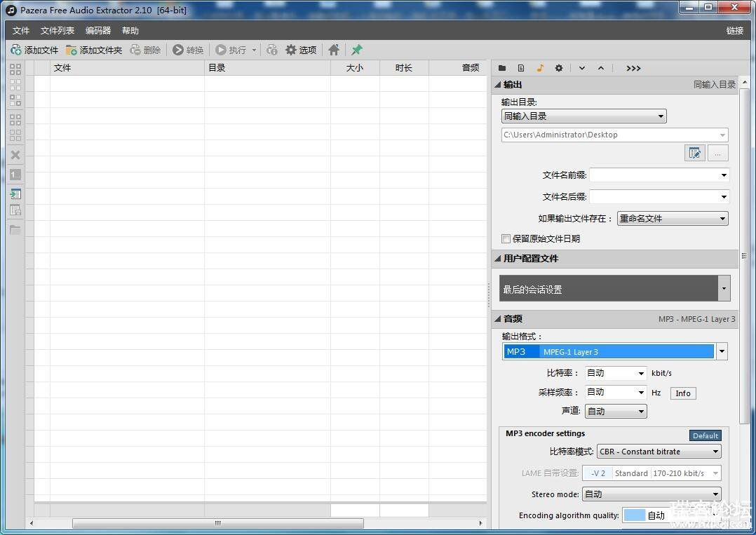The width and height of the screenshot is (756, 535).
Task: Open the arrow next to 执行
Action: (254, 50)
